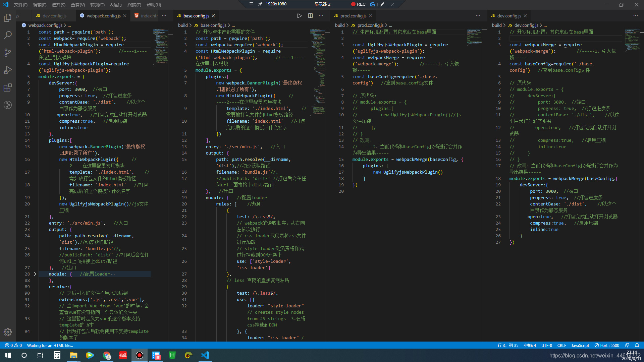Viewport: 644px width, 362px height.
Task: Split the base.config.js editor to the side
Action: [310, 16]
